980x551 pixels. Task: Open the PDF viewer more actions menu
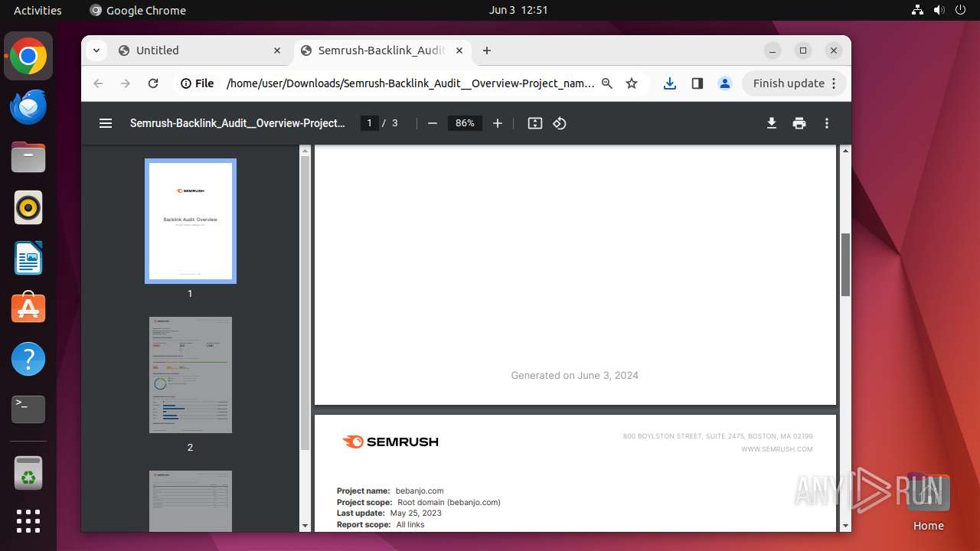click(827, 123)
